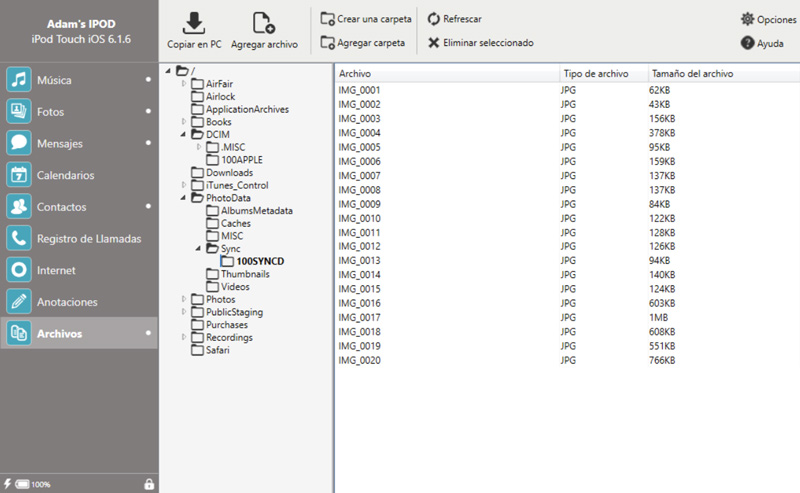The image size is (800, 493).
Task: Expand the iTunes_Control folder
Action: pos(184,185)
